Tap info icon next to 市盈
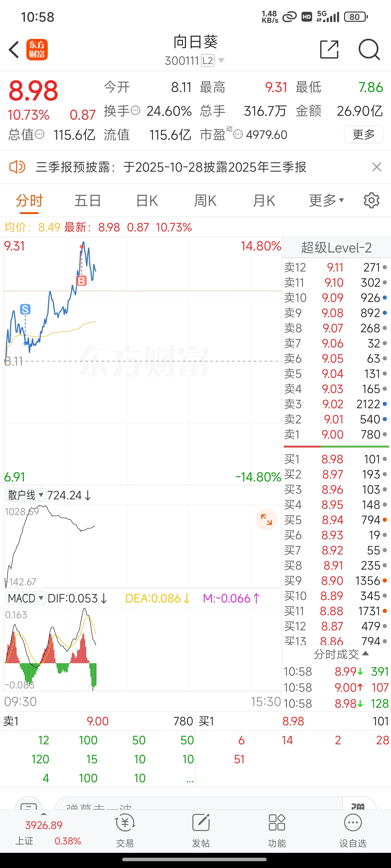The height and width of the screenshot is (868, 391). (238, 135)
